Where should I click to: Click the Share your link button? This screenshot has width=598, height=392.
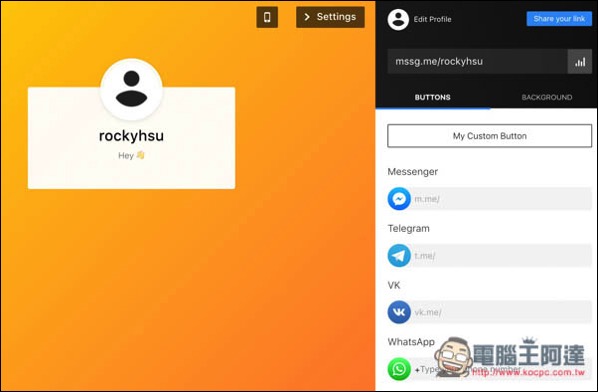559,19
